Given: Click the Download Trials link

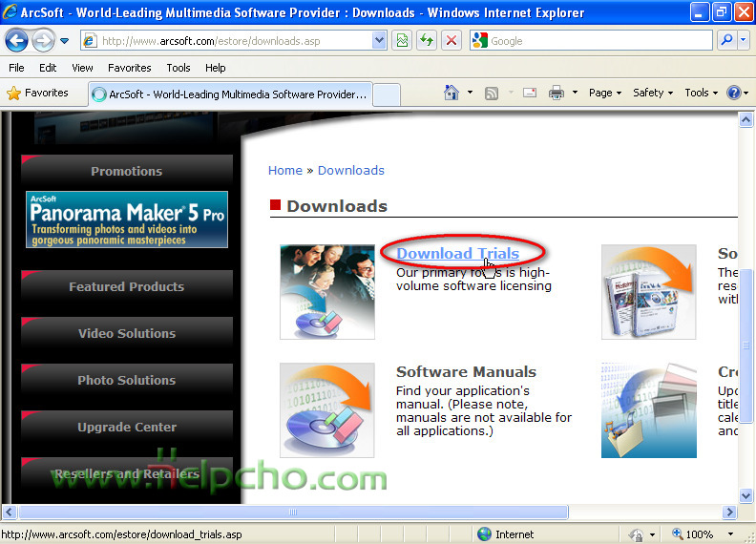Looking at the screenshot, I should [x=457, y=253].
